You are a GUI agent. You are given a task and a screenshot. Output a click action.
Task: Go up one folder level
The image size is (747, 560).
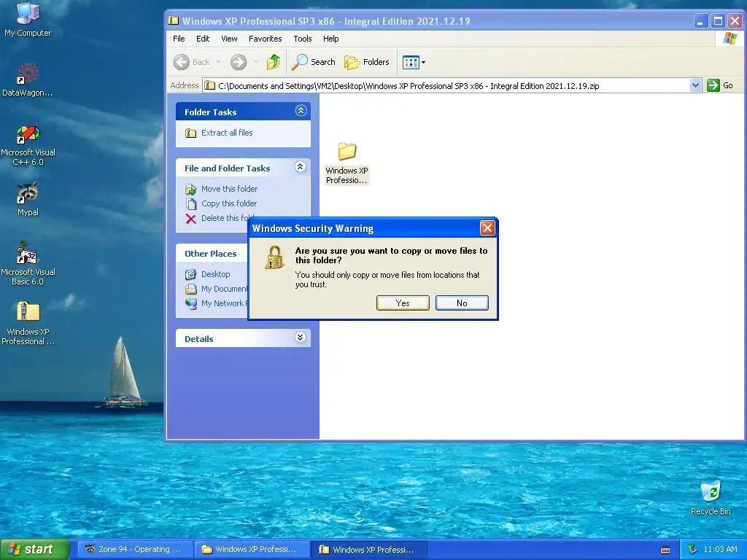pos(274,62)
